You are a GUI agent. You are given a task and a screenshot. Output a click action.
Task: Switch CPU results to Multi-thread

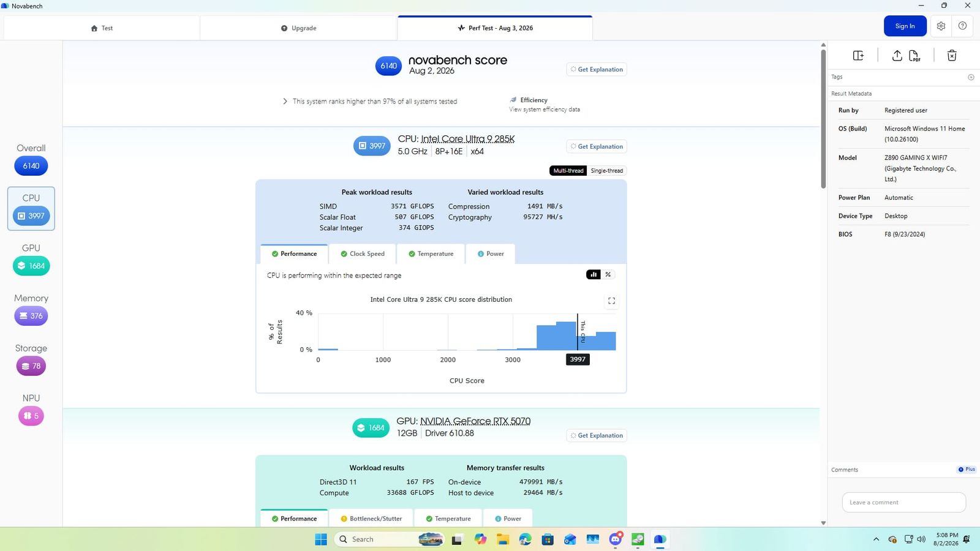click(x=568, y=171)
